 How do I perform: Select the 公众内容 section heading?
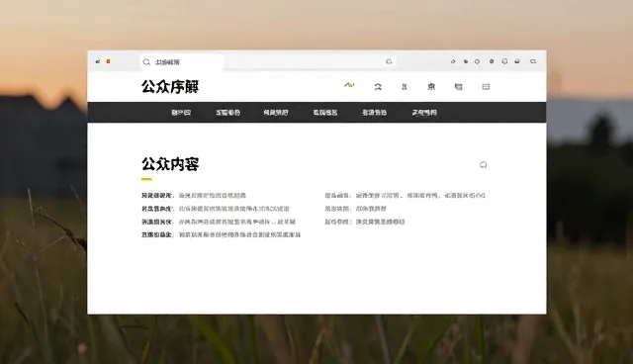coord(170,164)
